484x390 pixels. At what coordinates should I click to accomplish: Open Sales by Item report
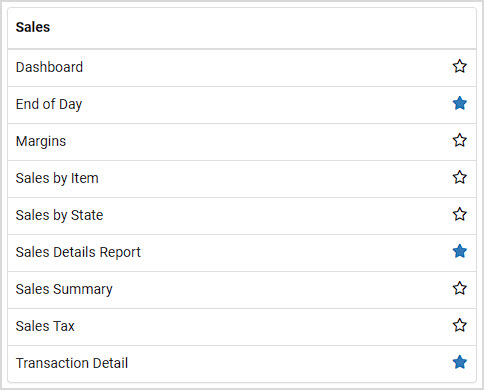click(x=57, y=178)
